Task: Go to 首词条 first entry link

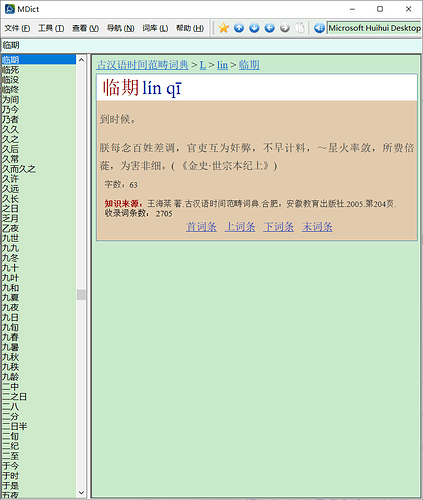Action: pos(201,227)
